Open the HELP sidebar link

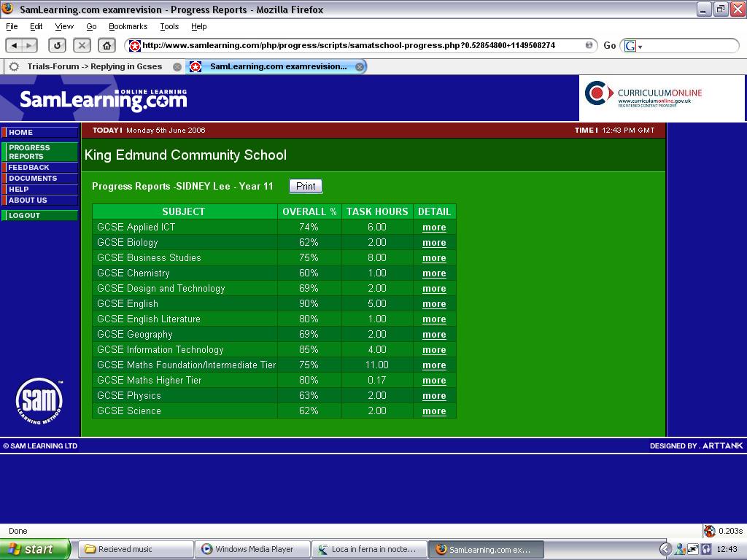[x=40, y=190]
